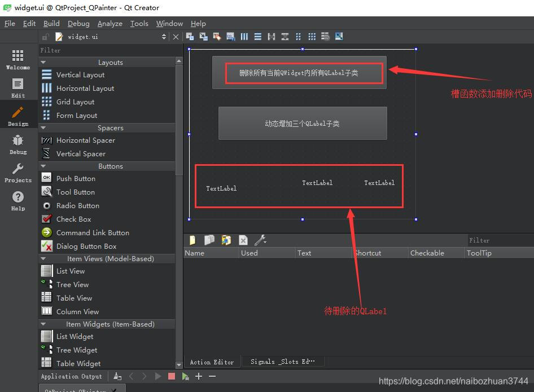Apply Lay Out in a Grid

[312, 37]
